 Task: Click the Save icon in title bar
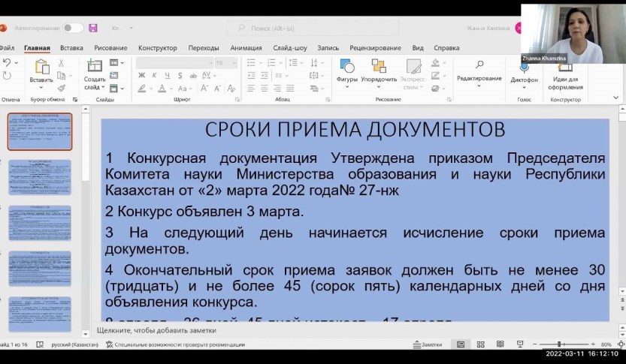click(93, 28)
